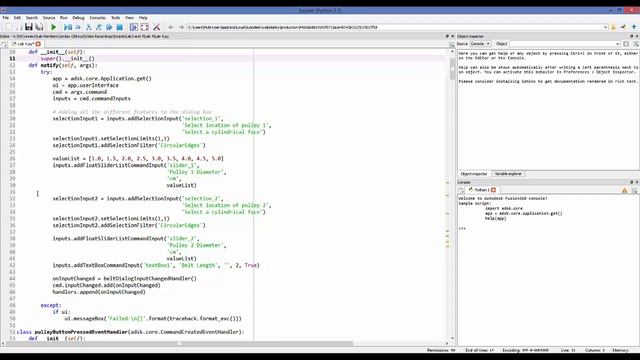Click the Console options icon right of the warning triangle
The height and width of the screenshot is (360, 640).
coord(635,190)
